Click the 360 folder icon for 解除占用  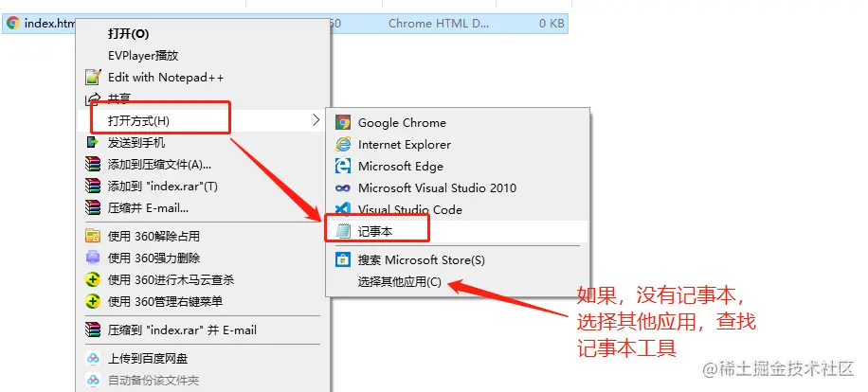coord(93,236)
